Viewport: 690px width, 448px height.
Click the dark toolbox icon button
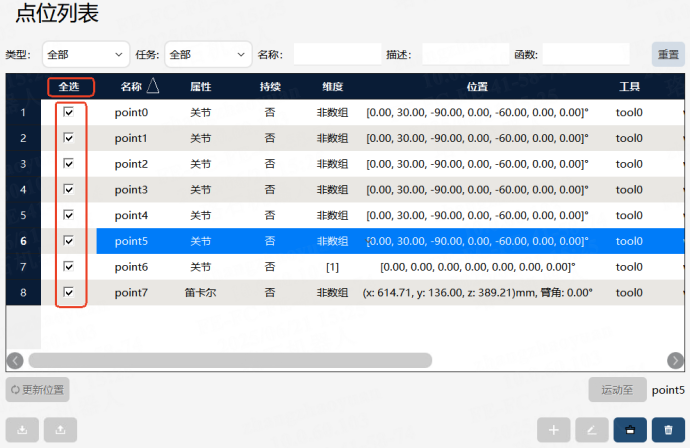click(630, 430)
